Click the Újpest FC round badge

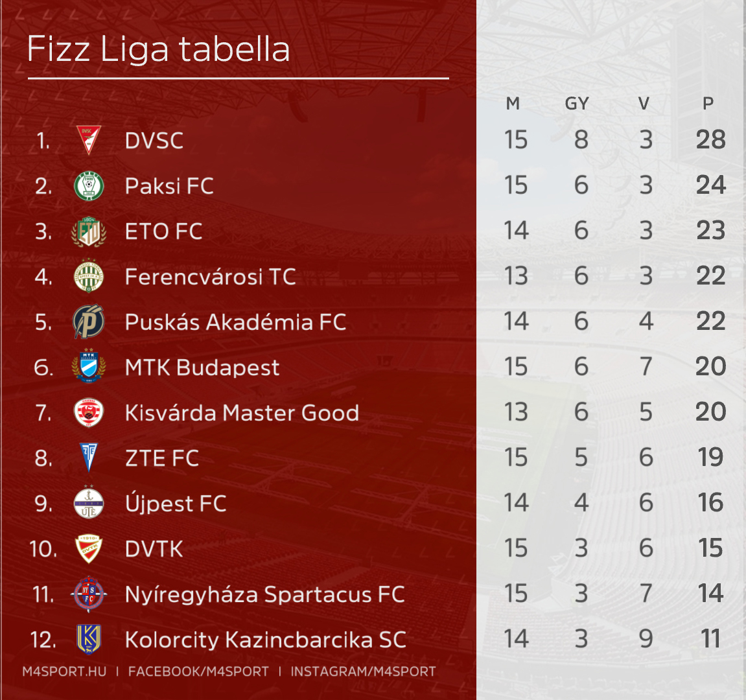tap(89, 504)
